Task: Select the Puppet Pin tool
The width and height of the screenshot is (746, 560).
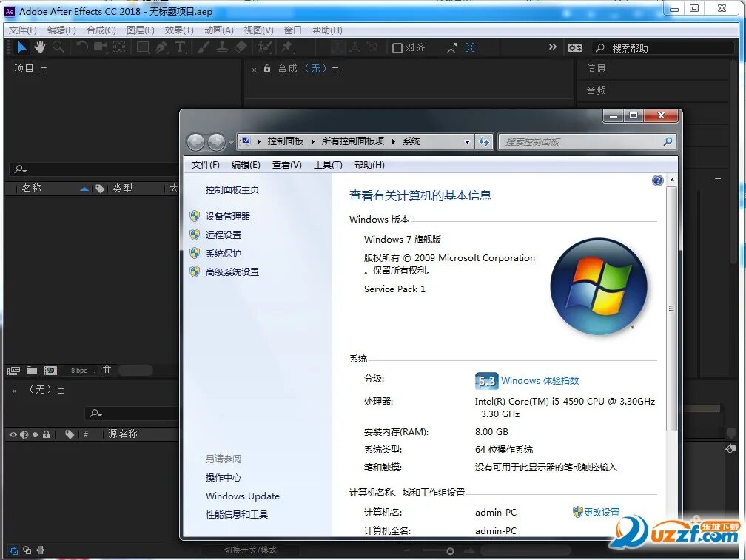Action: tap(287, 47)
